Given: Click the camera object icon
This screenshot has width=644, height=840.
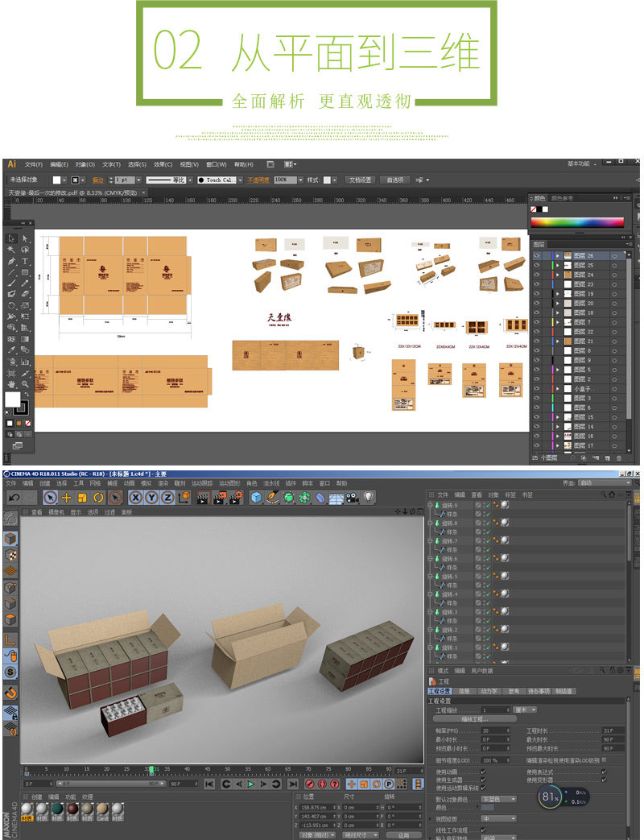Looking at the screenshot, I should 352,498.
